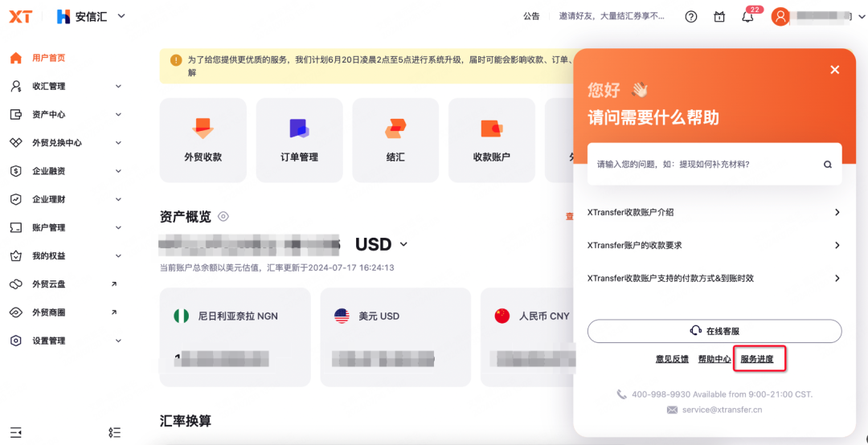
Task: Close the help panel with X
Action: point(835,70)
